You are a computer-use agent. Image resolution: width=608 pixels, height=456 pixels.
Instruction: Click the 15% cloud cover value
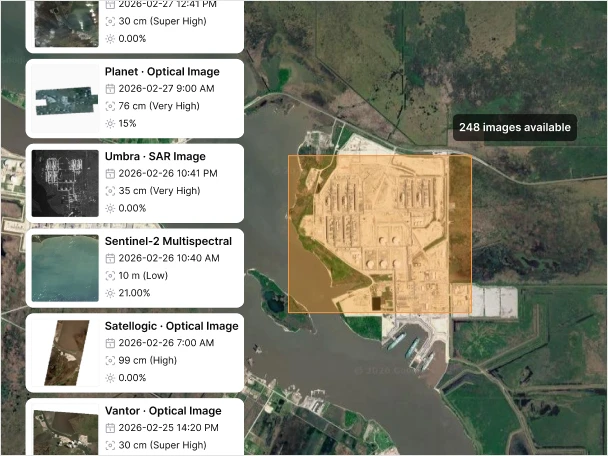click(x=128, y=124)
